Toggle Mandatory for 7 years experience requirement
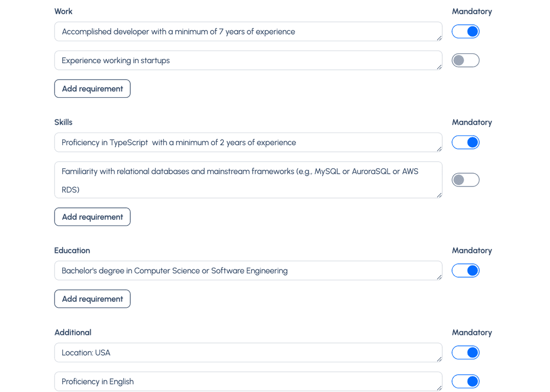The image size is (550, 392). [465, 32]
